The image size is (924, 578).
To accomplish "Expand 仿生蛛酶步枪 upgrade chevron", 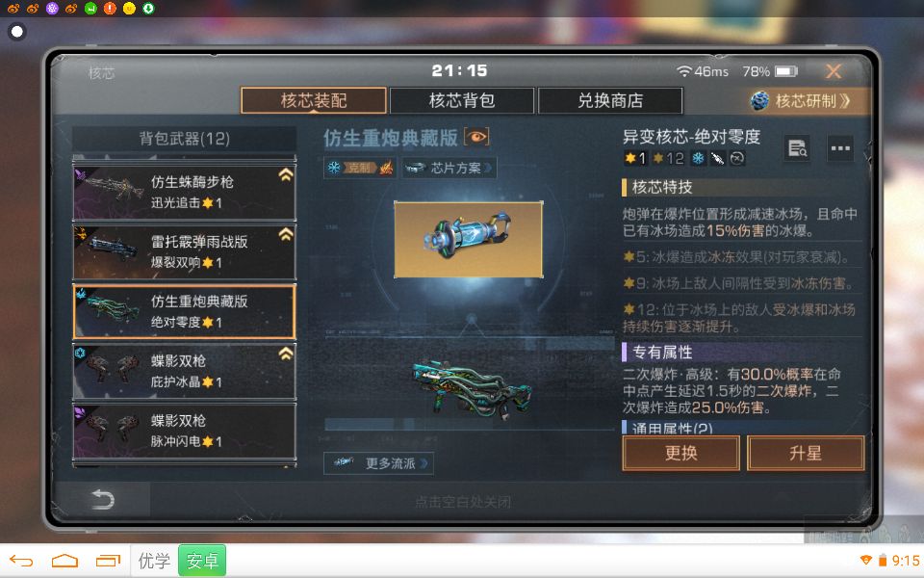I will 286,174.
